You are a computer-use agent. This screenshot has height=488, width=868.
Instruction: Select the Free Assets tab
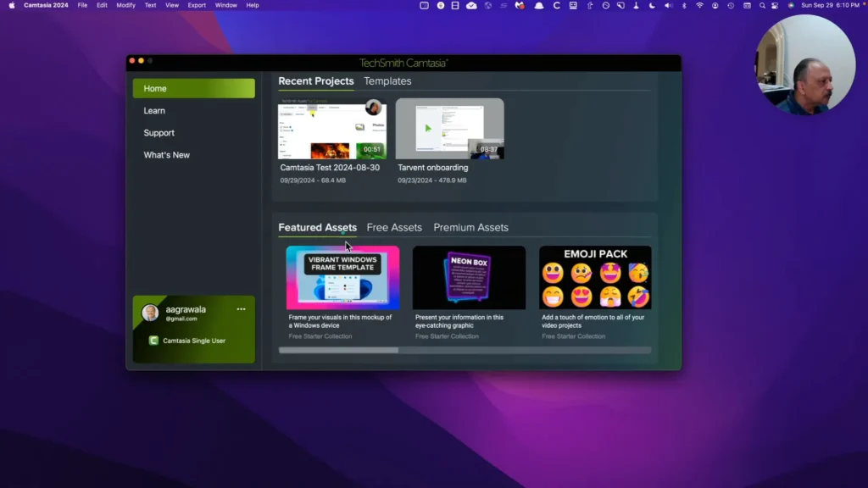tap(394, 227)
